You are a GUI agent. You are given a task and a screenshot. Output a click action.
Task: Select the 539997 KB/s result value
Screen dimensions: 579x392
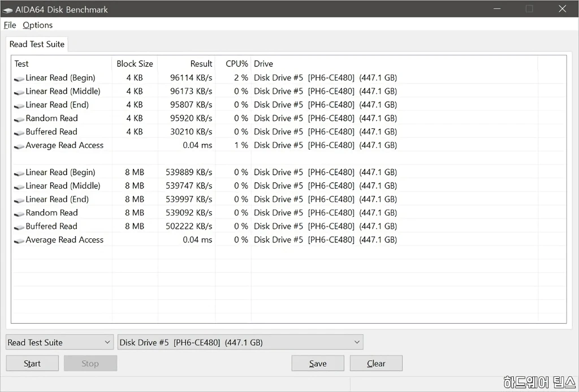tap(189, 199)
